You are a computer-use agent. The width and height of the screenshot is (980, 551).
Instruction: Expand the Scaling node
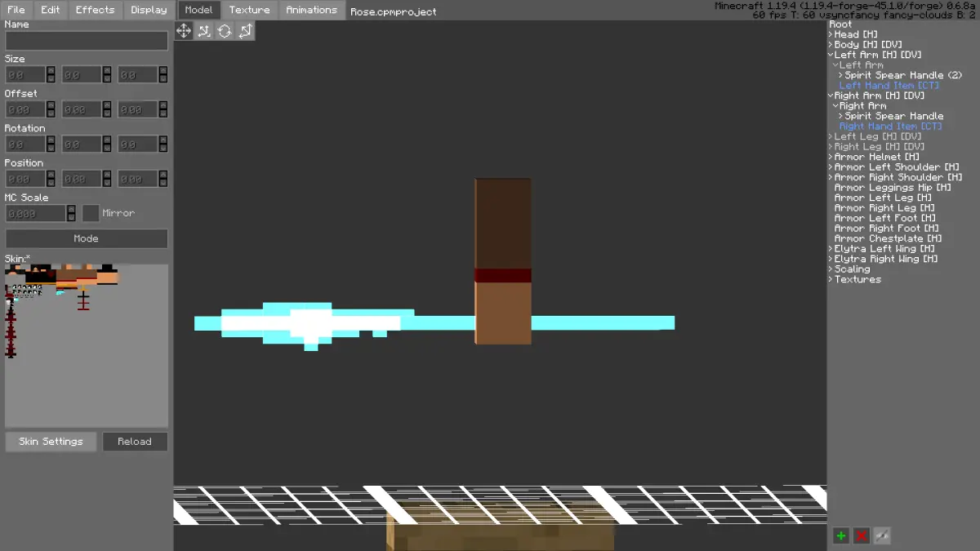coord(831,269)
